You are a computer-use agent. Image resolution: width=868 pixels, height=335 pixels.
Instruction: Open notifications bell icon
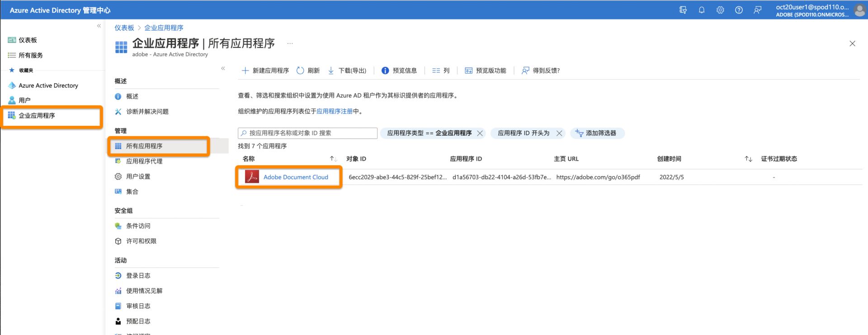click(702, 10)
